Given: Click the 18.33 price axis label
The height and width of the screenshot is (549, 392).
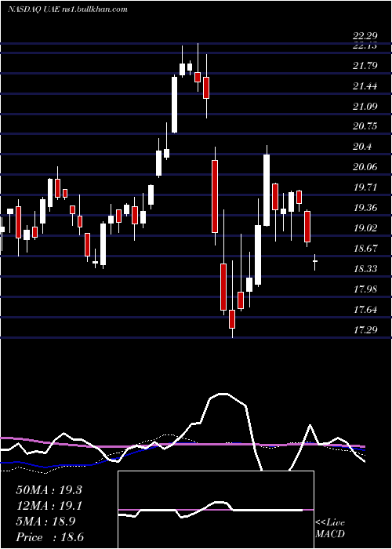Looking at the screenshot, I should point(365,268).
